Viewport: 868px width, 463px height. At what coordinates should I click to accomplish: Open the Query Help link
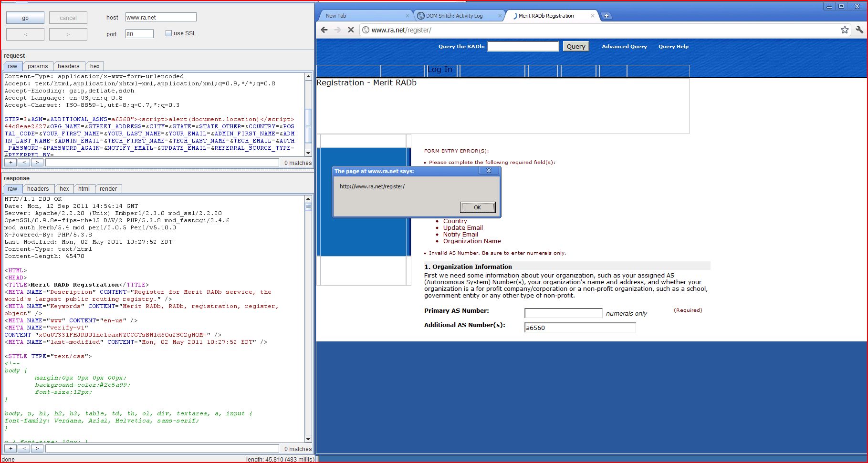click(x=673, y=46)
